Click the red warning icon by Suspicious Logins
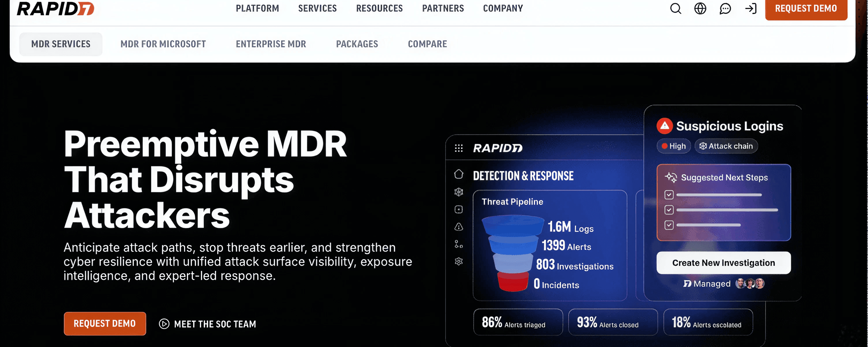Image resolution: width=868 pixels, height=347 pixels. coord(665,126)
